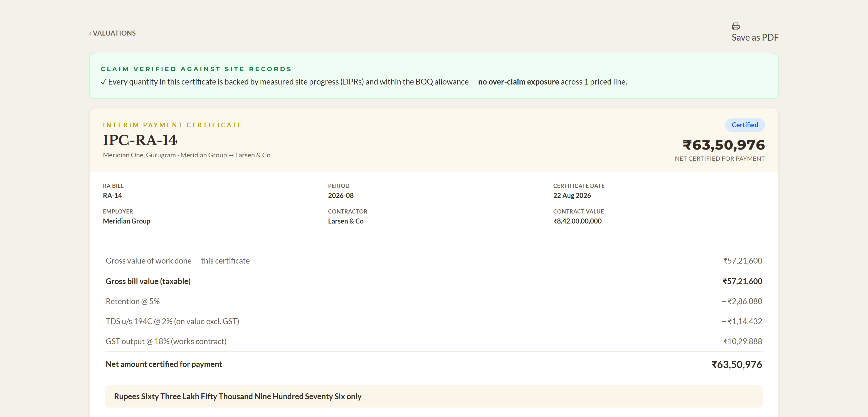The height and width of the screenshot is (417, 868).
Task: Click the printer icon above Save as PDF
Action: pyautogui.click(x=736, y=26)
